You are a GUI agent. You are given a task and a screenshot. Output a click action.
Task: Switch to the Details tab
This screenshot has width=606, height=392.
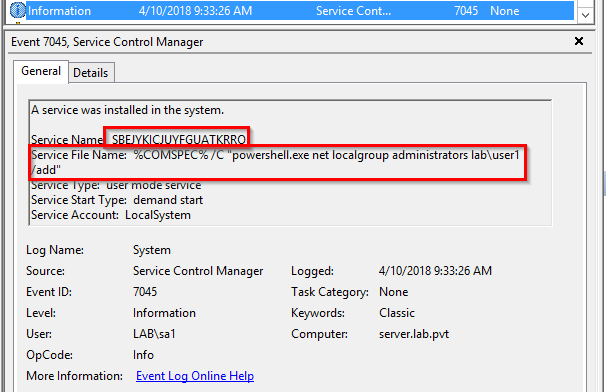(x=91, y=72)
